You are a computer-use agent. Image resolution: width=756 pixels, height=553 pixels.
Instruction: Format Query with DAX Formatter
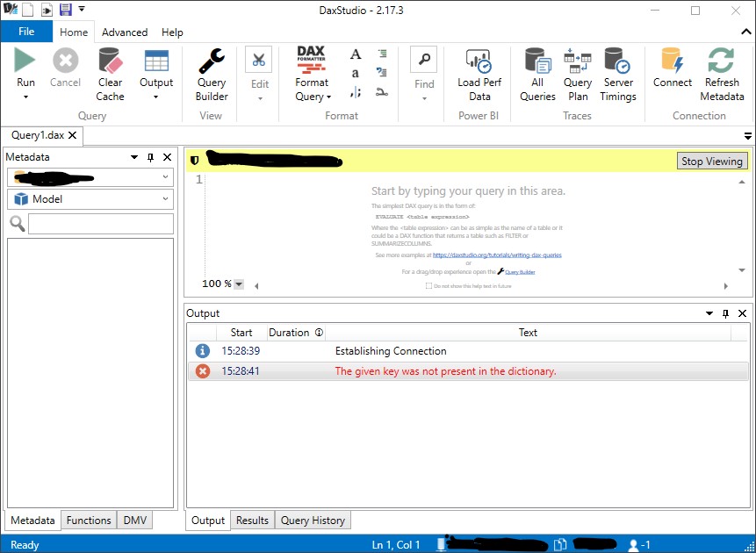pos(311,68)
